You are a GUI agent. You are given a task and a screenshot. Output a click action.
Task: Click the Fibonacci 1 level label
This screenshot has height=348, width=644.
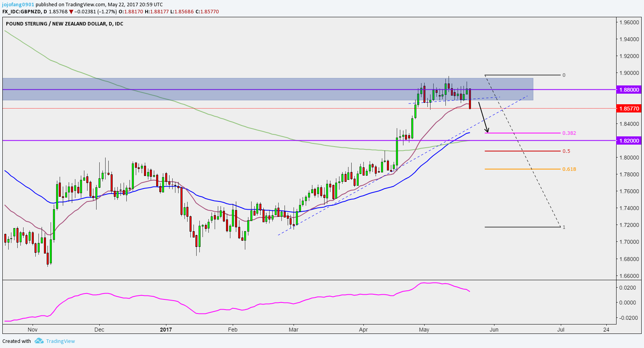(x=564, y=227)
